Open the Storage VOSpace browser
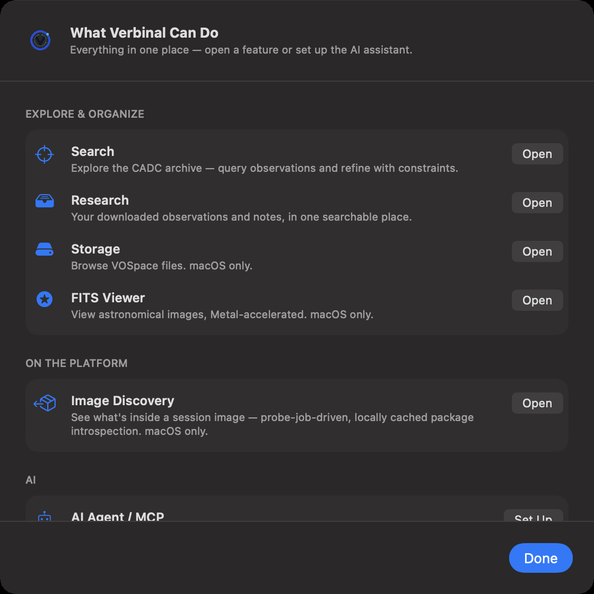 (x=537, y=252)
